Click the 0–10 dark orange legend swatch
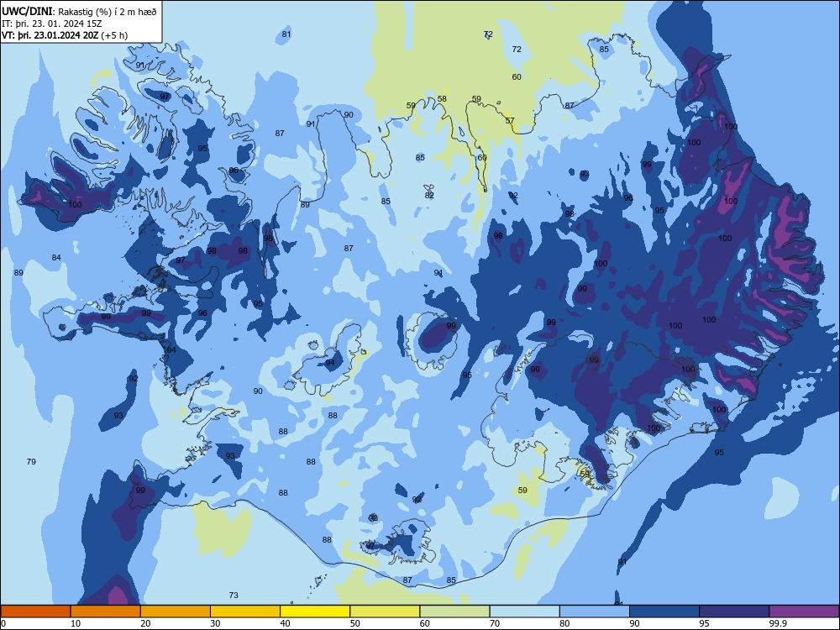Viewport: 840px width, 630px height. (x=35, y=612)
